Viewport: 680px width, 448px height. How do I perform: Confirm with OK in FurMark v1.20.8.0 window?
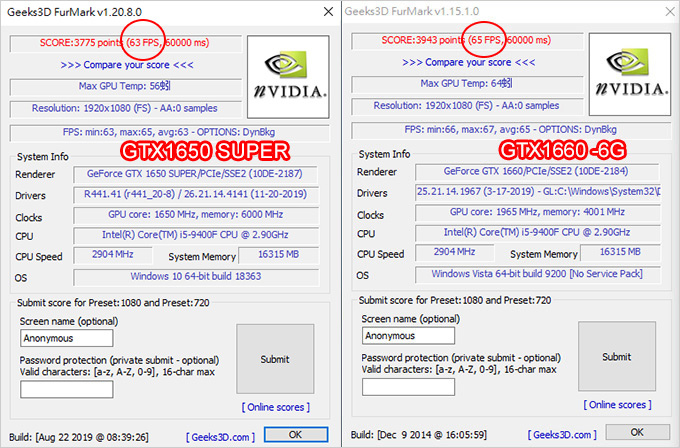click(296, 435)
